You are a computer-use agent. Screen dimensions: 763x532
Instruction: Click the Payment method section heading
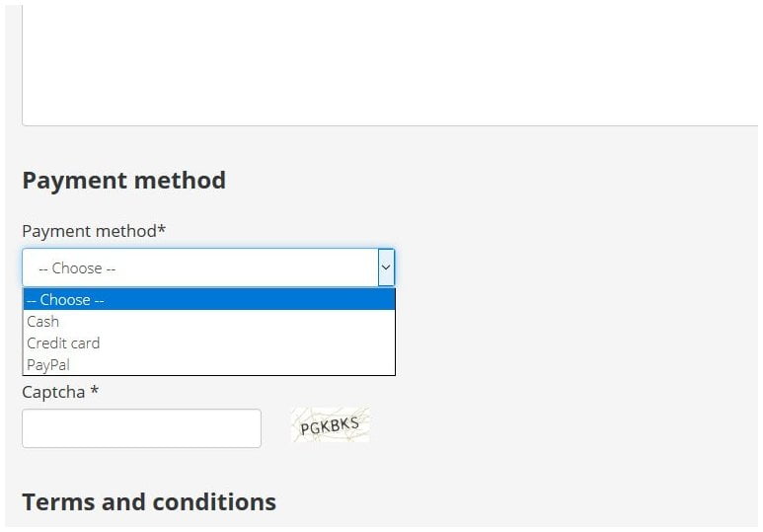pyautogui.click(x=124, y=181)
